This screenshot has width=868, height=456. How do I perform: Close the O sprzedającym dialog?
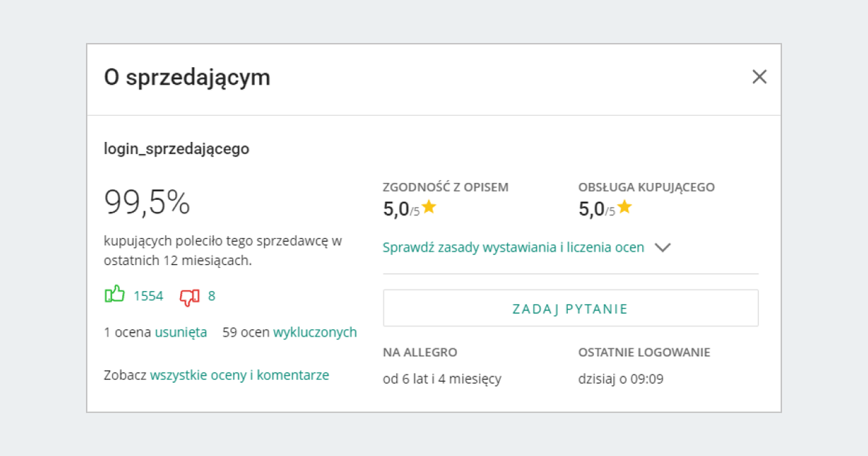pos(759,77)
